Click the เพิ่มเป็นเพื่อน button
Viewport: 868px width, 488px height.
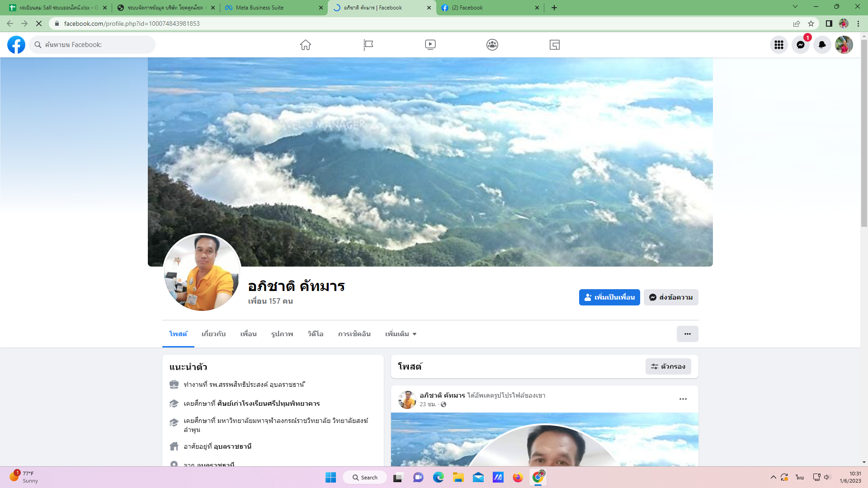[x=609, y=297]
